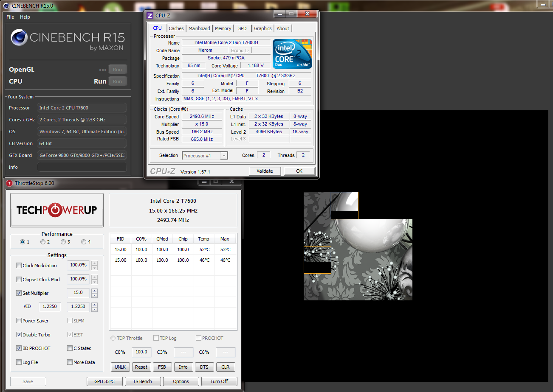Uncheck BD PROCHOT option

tap(19, 348)
